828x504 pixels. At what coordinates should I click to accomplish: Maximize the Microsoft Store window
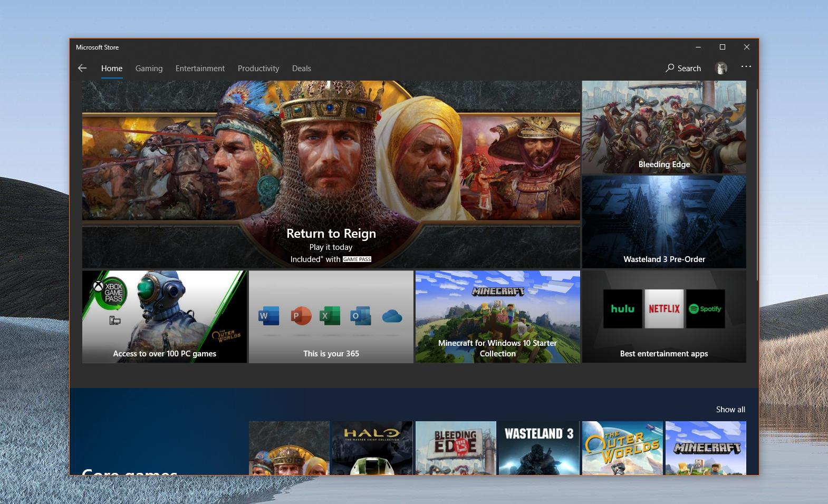[x=723, y=47]
